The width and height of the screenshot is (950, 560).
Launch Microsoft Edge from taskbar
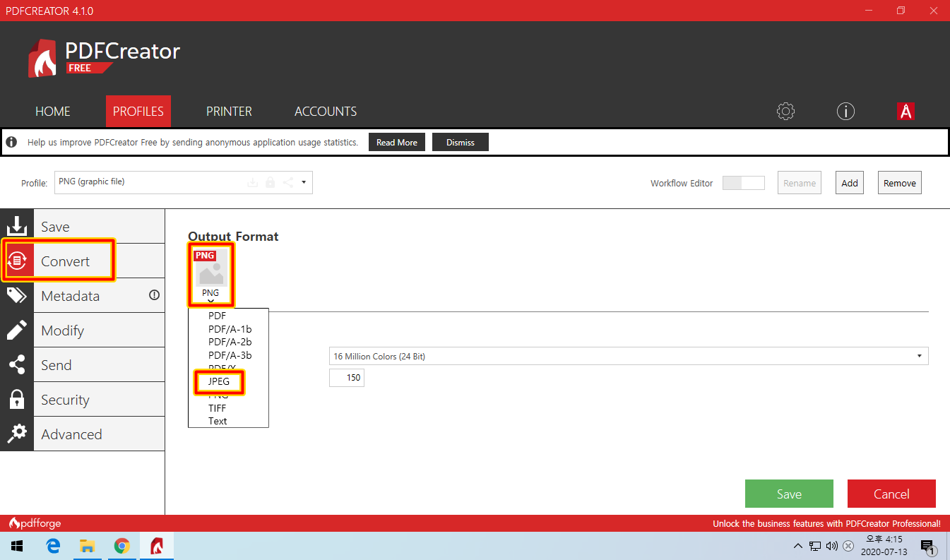[53, 546]
